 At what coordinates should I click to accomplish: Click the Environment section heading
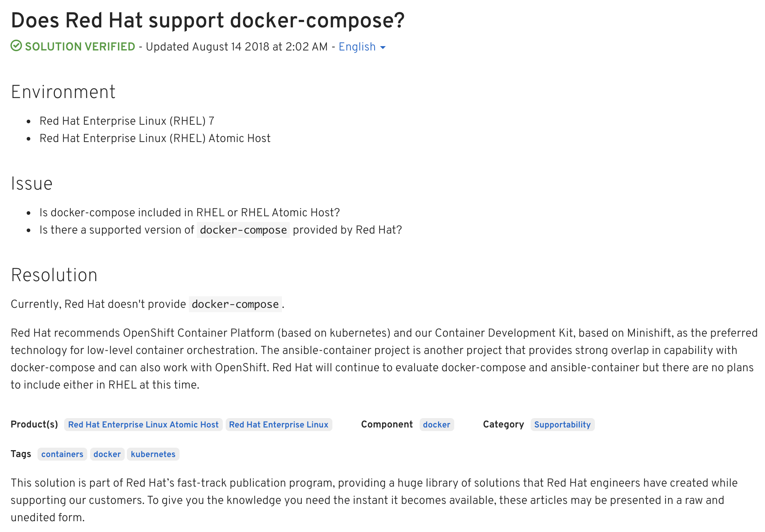click(x=63, y=92)
